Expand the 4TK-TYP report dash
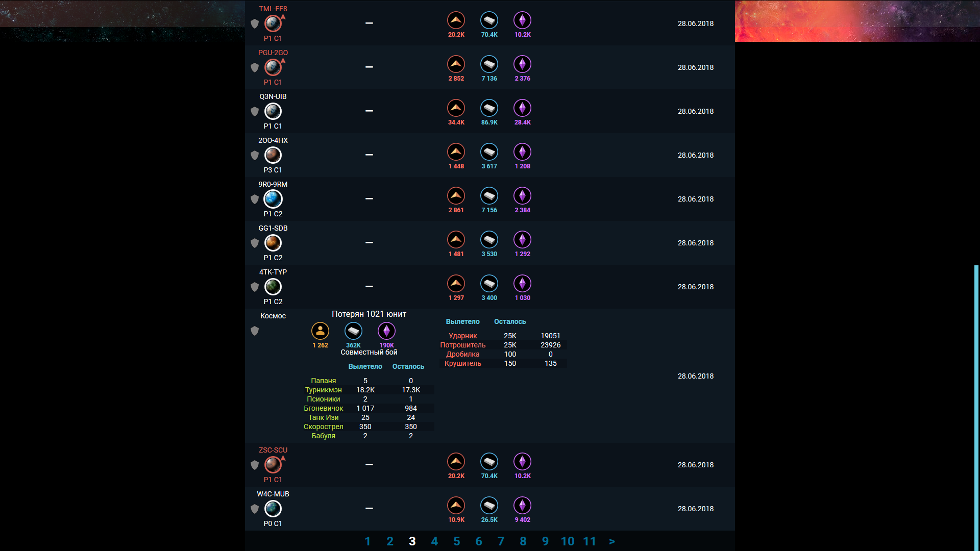The width and height of the screenshot is (980, 551). [369, 286]
